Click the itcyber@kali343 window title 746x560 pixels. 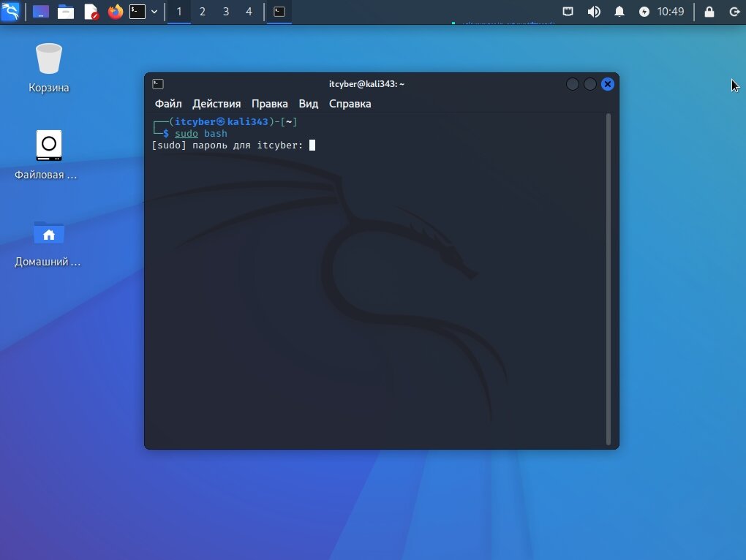[x=366, y=84]
